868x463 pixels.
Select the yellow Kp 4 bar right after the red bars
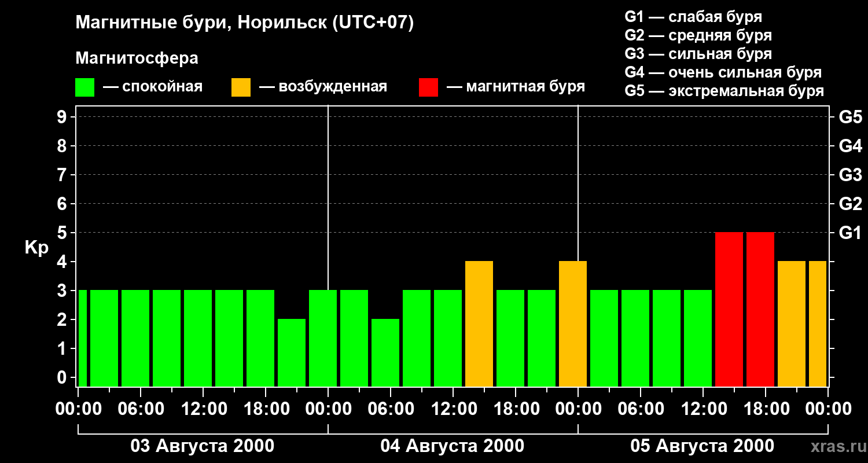pos(792,324)
